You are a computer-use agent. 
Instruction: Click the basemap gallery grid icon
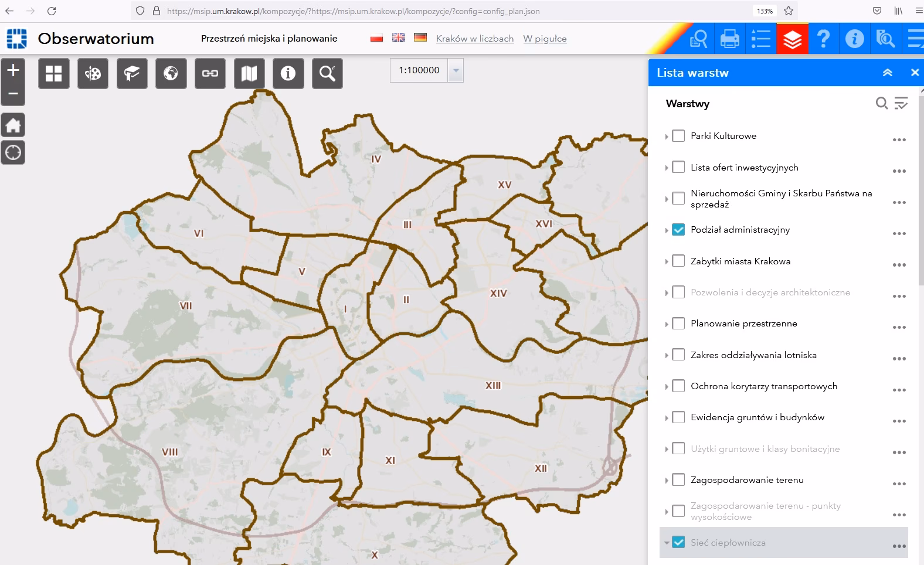tap(54, 73)
